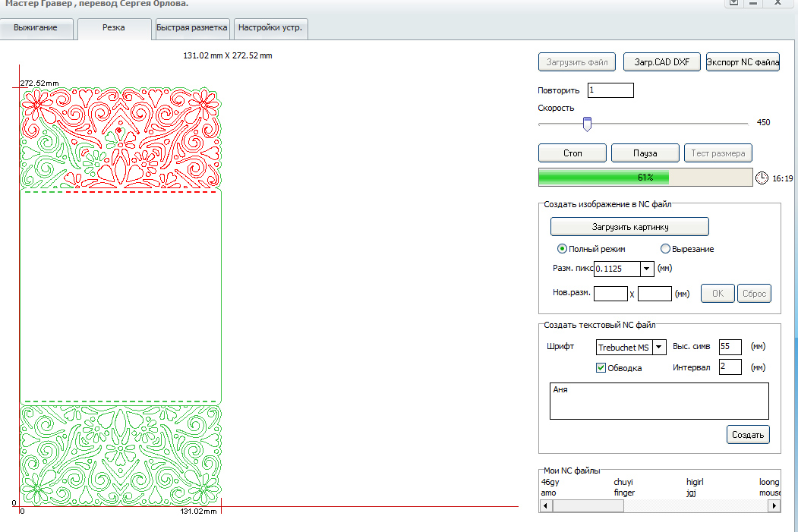
Task: Minimize the Мастер Гравер window
Action: click(x=753, y=3)
